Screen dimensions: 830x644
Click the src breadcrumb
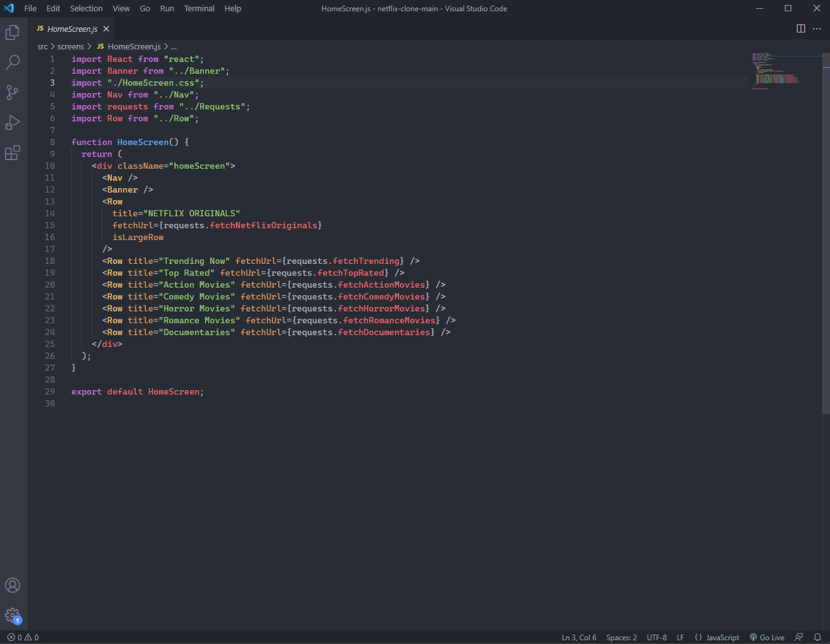pos(42,46)
